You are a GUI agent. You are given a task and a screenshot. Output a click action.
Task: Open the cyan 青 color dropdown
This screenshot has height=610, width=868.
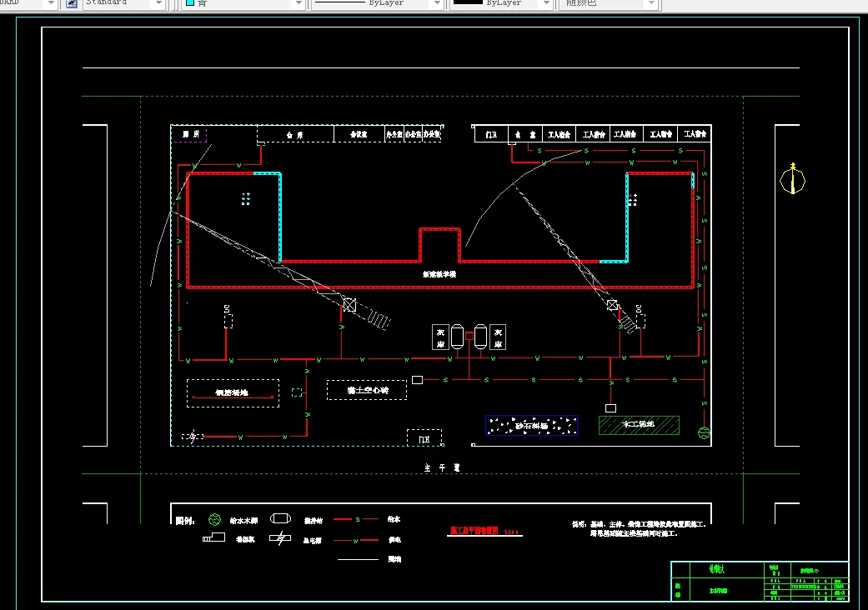(x=299, y=3)
